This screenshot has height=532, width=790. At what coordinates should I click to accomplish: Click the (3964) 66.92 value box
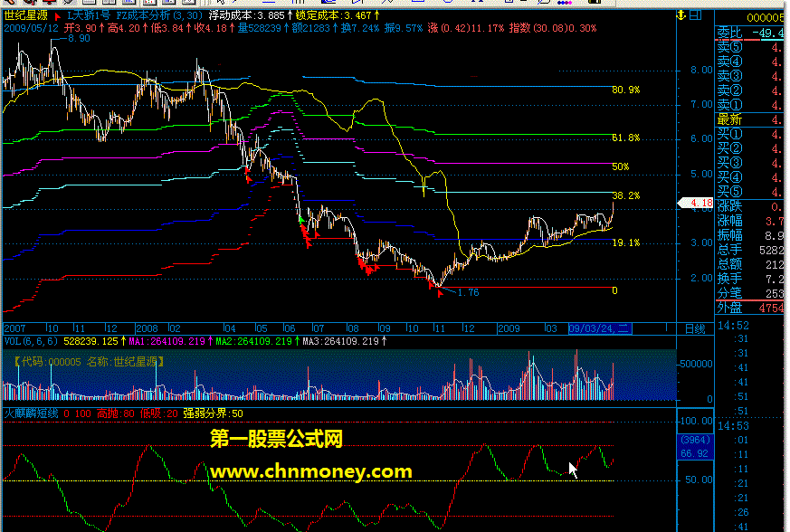tap(695, 447)
